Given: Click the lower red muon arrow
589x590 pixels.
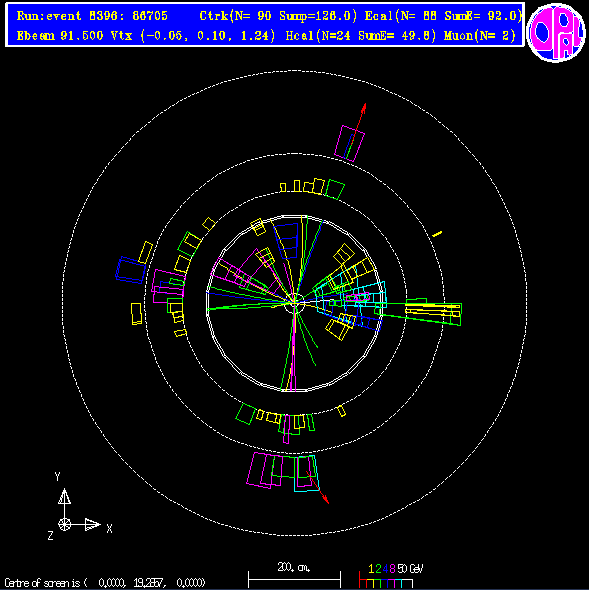Looking at the screenshot, I should pos(317,487).
